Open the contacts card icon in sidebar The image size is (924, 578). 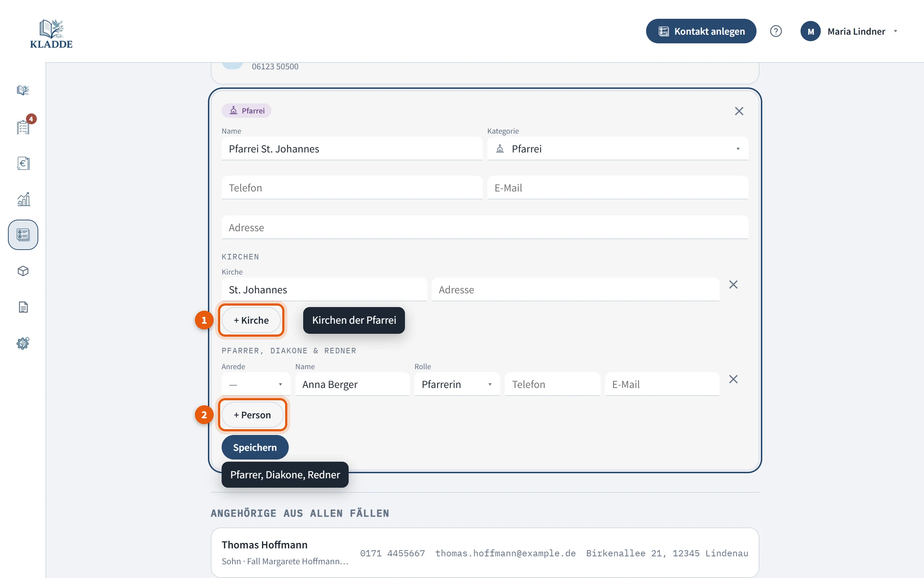click(23, 235)
